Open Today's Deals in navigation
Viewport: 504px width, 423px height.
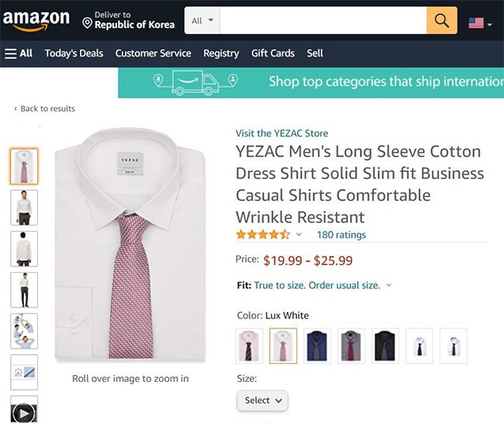(74, 53)
